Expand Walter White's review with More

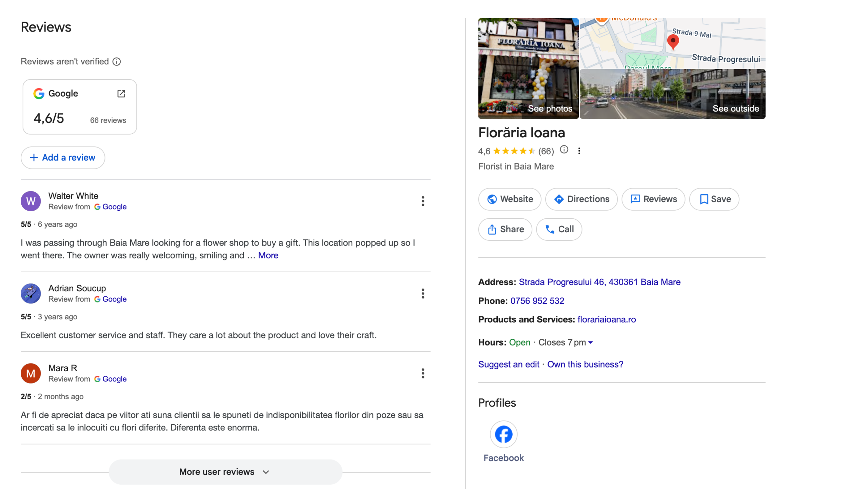[x=268, y=255]
